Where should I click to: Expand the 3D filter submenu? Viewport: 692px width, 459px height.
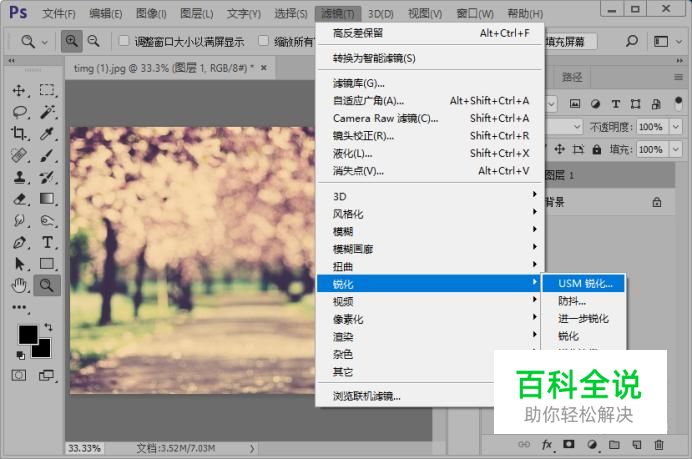tap(430, 196)
